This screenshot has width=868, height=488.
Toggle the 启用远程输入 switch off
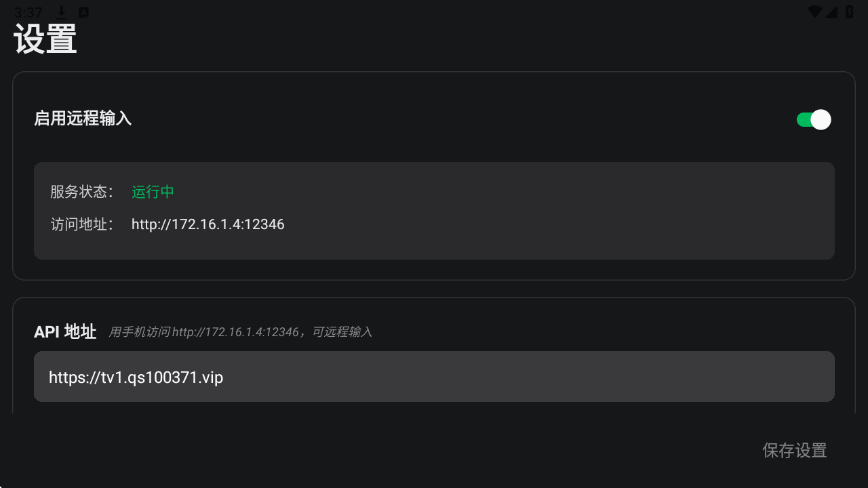click(x=813, y=120)
